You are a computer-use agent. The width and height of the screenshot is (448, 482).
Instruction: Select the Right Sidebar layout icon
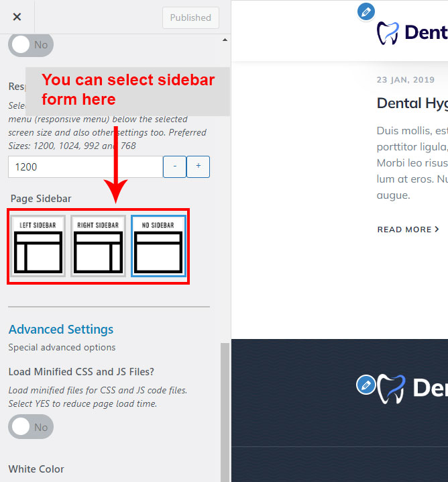[x=98, y=246]
